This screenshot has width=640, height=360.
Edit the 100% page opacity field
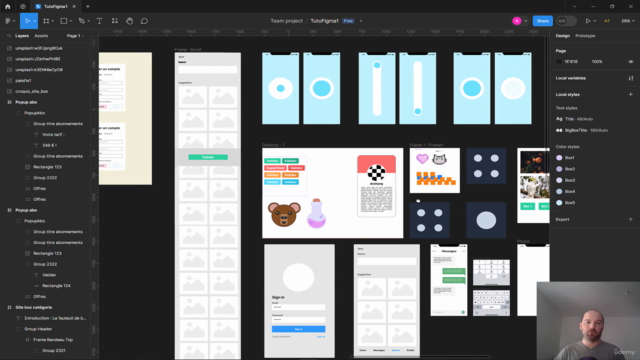[x=597, y=62]
